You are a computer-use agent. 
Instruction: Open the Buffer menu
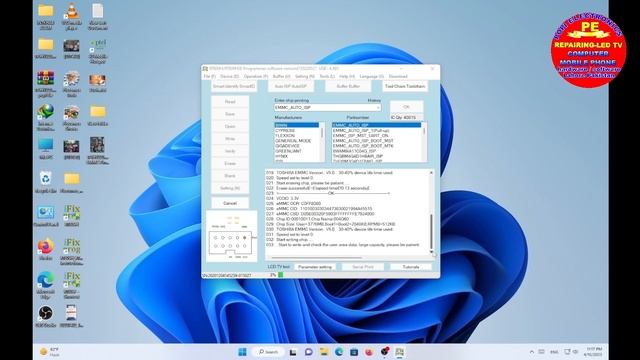point(282,76)
